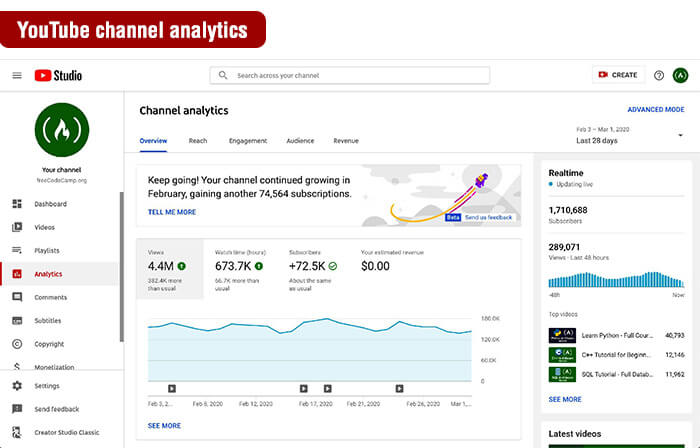Click the green checkmark beside +72.5K
Viewport: 700px width, 448px height.
(x=333, y=266)
